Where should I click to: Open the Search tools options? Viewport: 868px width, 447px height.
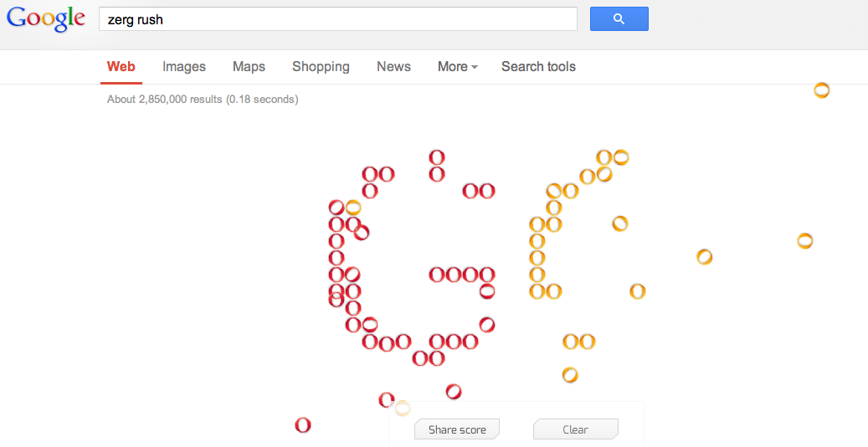pos(538,67)
